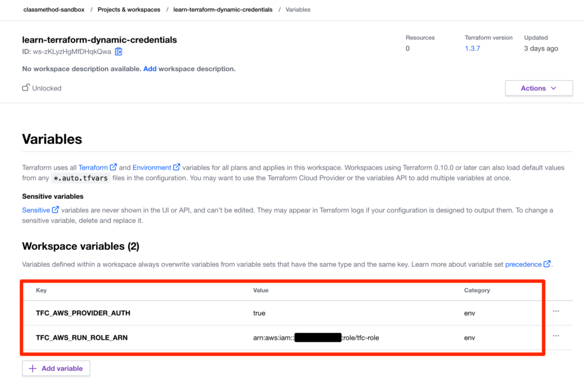The width and height of the screenshot is (584, 392).
Task: Click the Add workspace description link
Action: point(150,69)
